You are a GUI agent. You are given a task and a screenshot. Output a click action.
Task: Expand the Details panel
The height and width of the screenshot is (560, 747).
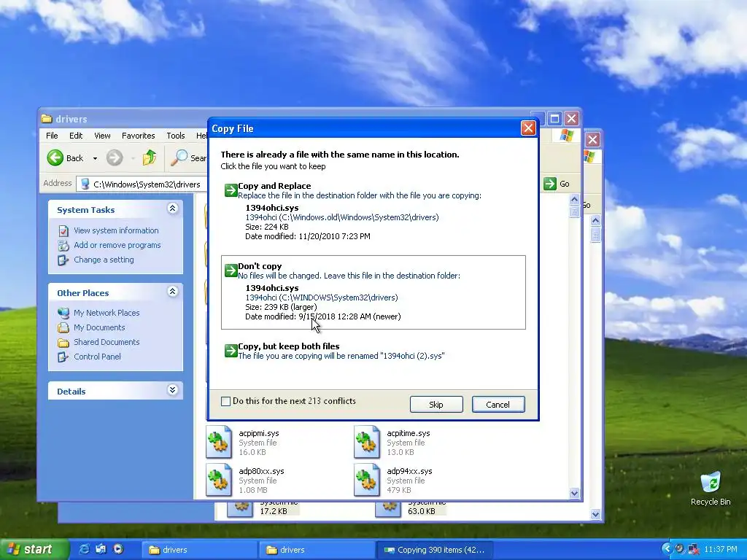point(172,390)
